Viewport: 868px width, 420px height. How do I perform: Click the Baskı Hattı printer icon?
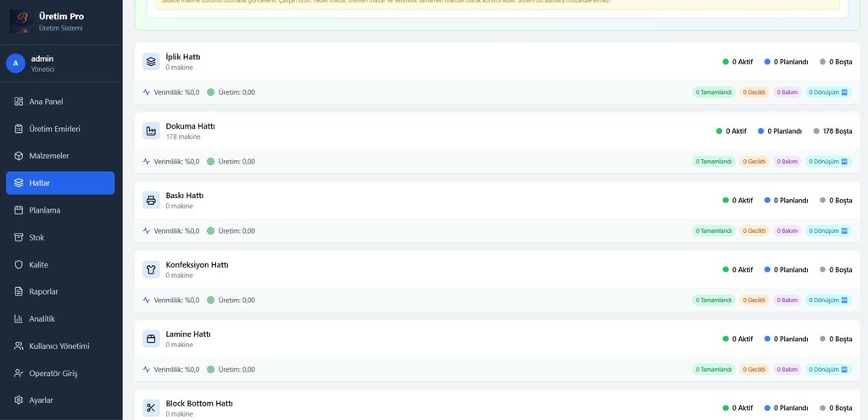tap(151, 201)
